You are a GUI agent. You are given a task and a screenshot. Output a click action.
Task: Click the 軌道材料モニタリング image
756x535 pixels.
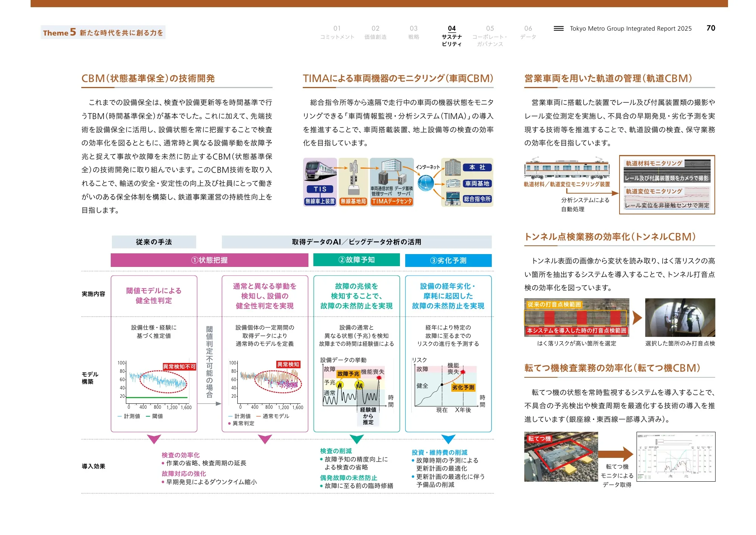667,171
